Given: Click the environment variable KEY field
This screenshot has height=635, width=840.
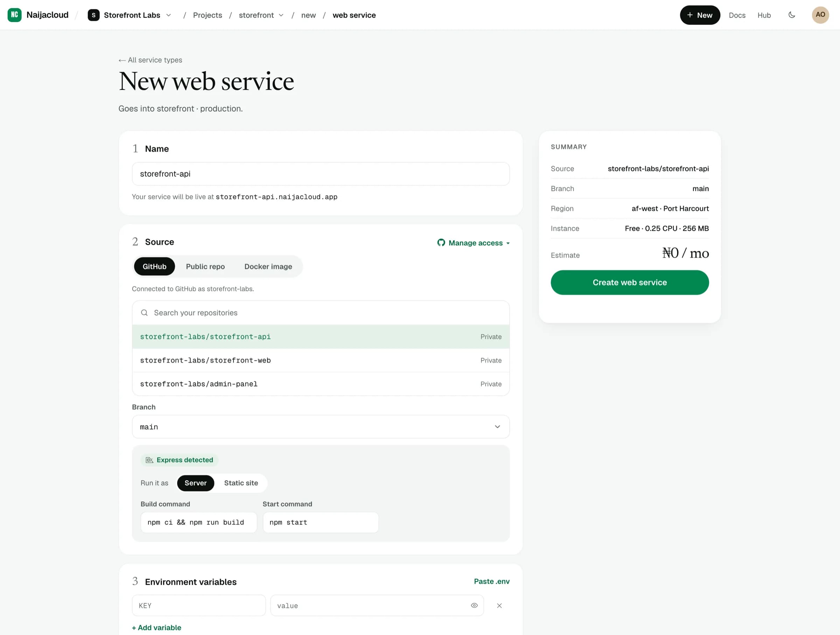Looking at the screenshot, I should pyautogui.click(x=198, y=606).
